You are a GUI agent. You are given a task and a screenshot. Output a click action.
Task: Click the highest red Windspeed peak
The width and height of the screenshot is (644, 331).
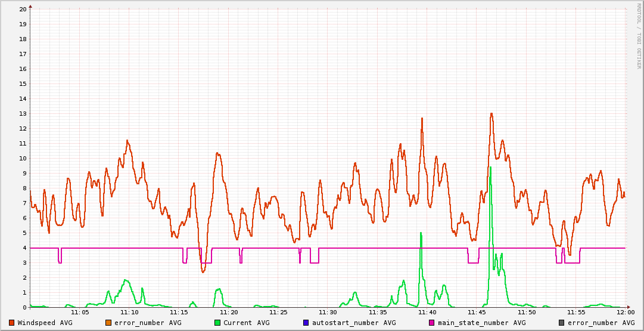491,113
